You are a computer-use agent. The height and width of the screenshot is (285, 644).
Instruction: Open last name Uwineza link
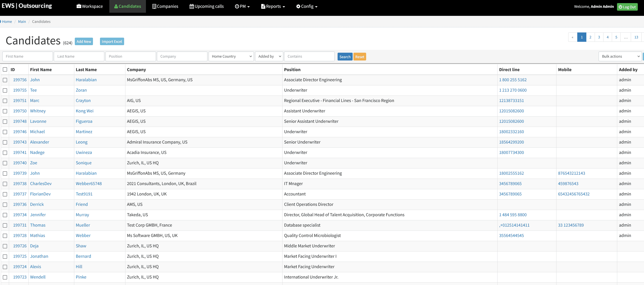click(84, 152)
